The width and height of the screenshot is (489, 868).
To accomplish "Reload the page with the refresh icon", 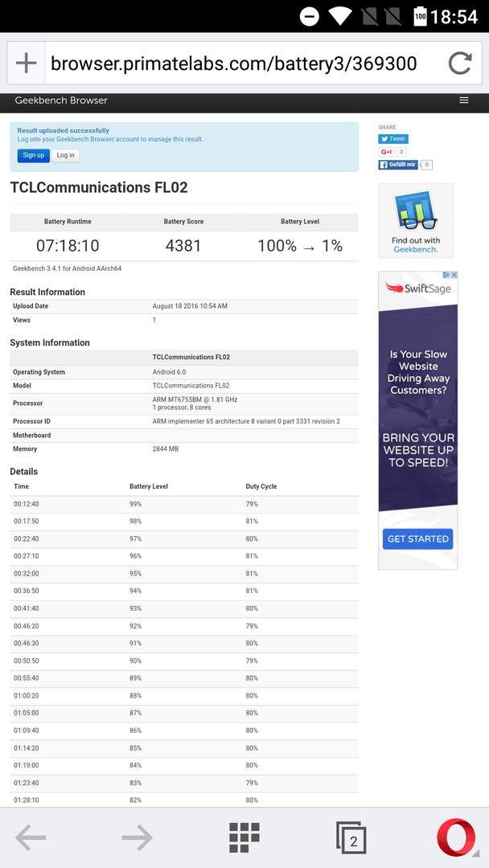I will (460, 63).
